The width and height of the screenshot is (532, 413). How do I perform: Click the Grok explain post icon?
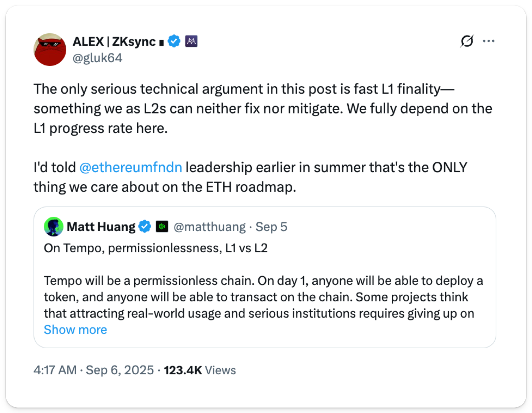(x=467, y=41)
